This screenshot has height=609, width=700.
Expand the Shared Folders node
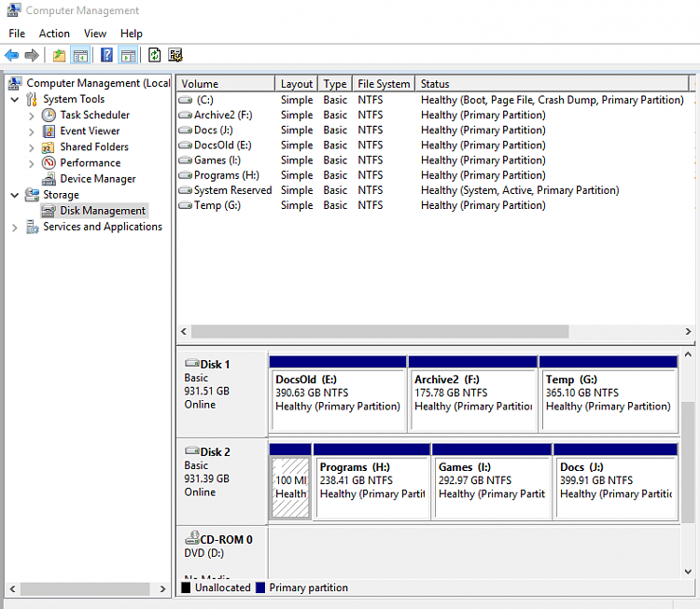tap(31, 148)
